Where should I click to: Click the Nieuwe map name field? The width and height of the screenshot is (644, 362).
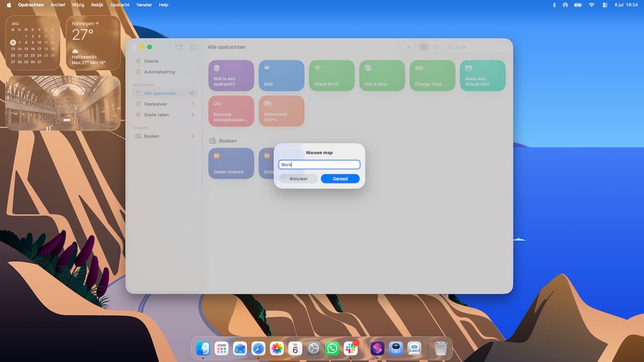(x=319, y=165)
